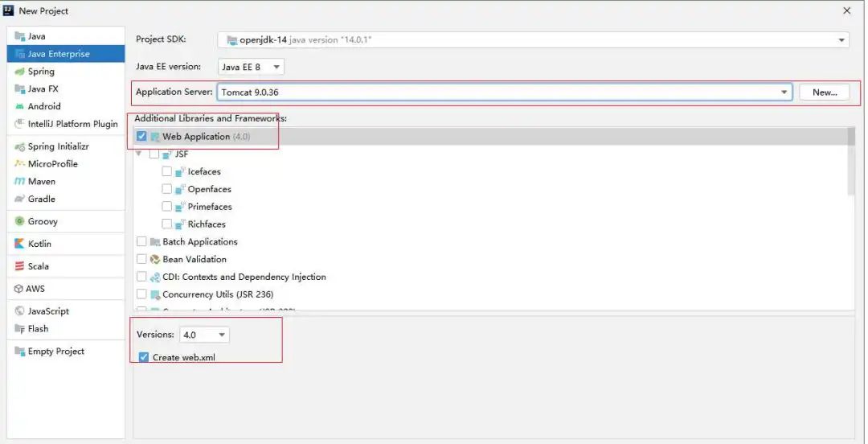Toggle the Create web.xml checkbox

144,357
